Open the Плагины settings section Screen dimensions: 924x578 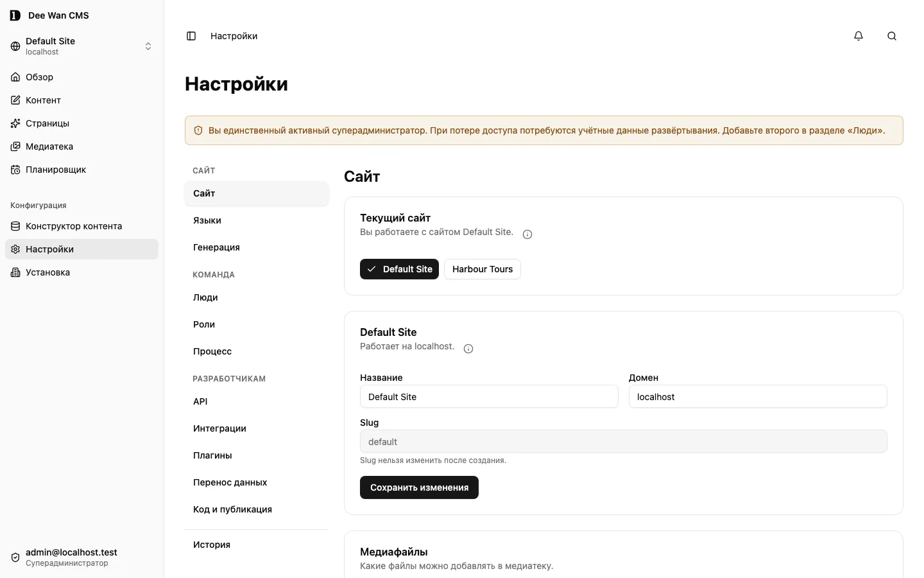pos(257,455)
